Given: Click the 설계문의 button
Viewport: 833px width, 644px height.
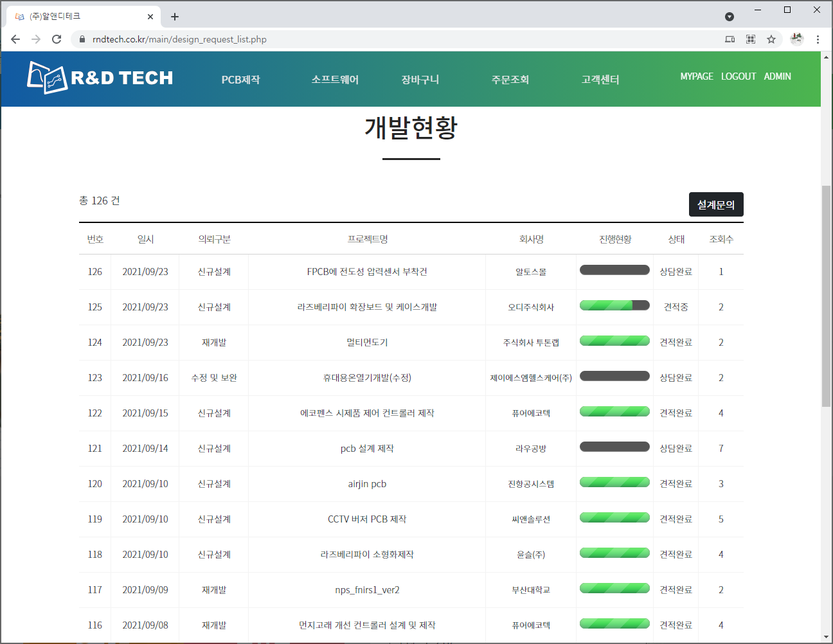Looking at the screenshot, I should tap(715, 204).
